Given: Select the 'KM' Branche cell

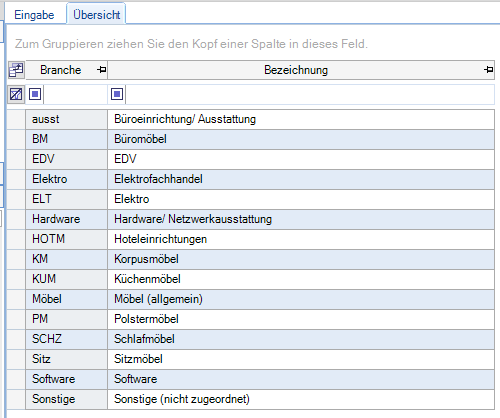Looking at the screenshot, I should coord(67,259).
